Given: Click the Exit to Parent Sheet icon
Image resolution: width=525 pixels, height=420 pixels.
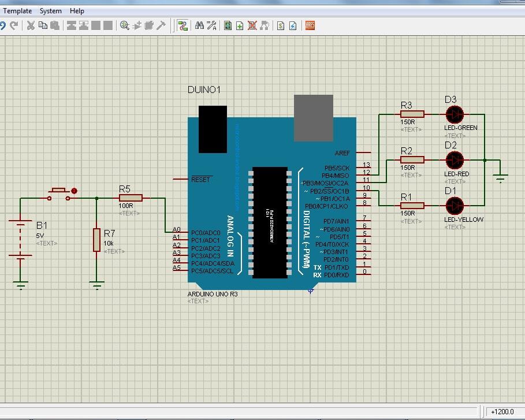Looking at the screenshot, I should [x=265, y=25].
